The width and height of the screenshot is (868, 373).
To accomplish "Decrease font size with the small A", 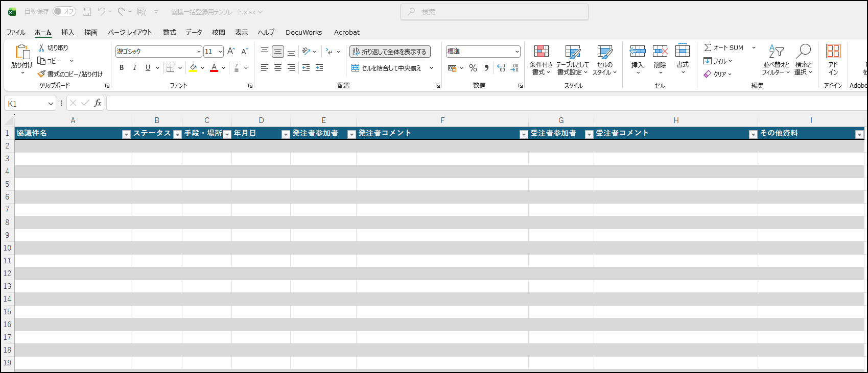I will 245,52.
